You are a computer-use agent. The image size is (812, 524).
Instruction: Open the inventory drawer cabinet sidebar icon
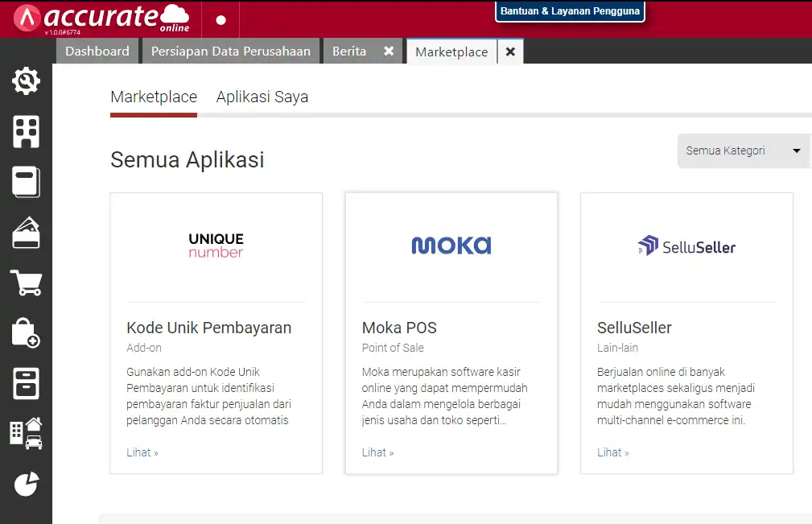(26, 384)
